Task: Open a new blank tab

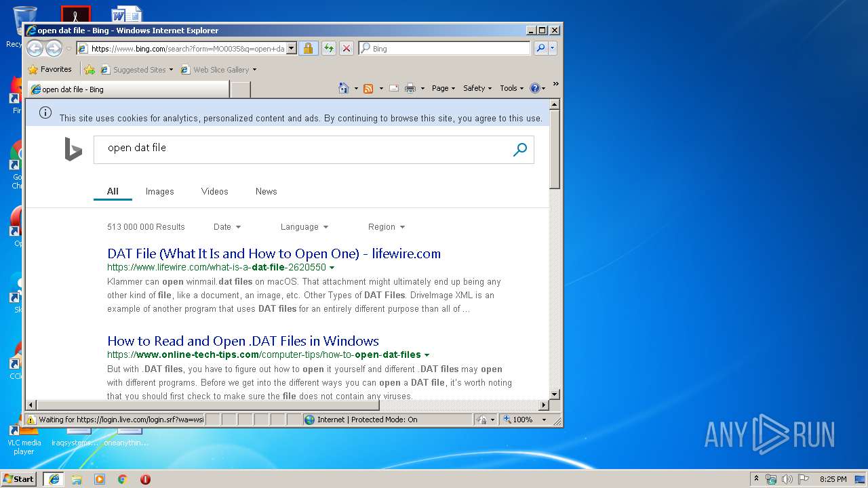Action: 241,89
